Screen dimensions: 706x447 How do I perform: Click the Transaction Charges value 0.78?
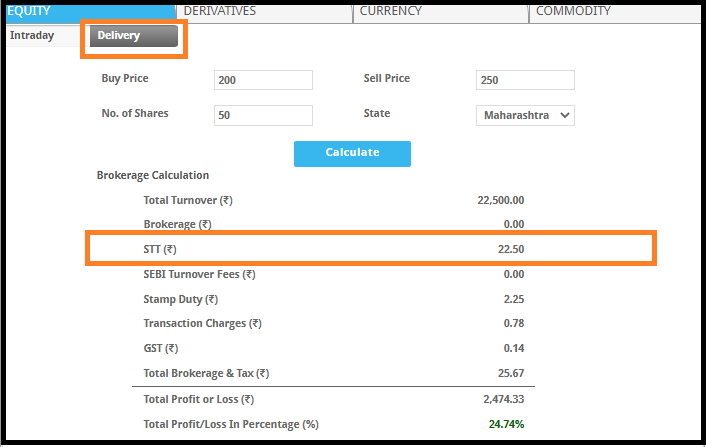tap(514, 323)
